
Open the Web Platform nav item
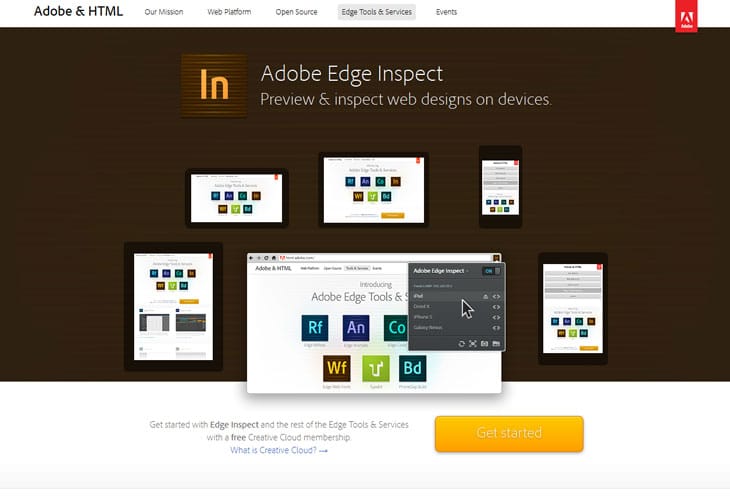tap(229, 12)
